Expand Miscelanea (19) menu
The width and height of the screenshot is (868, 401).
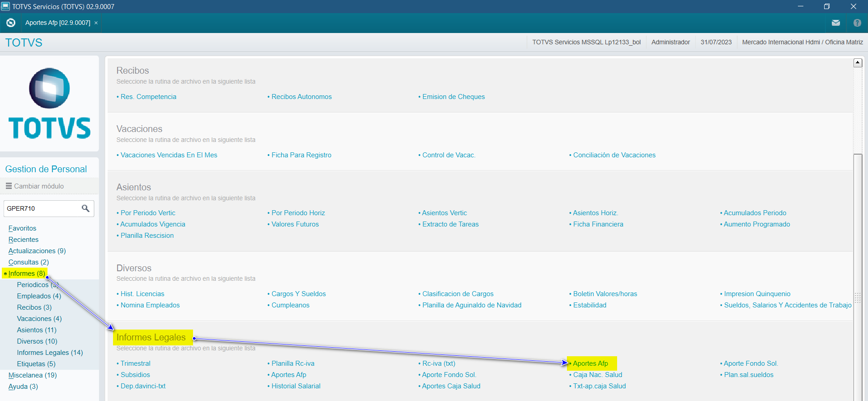point(33,375)
